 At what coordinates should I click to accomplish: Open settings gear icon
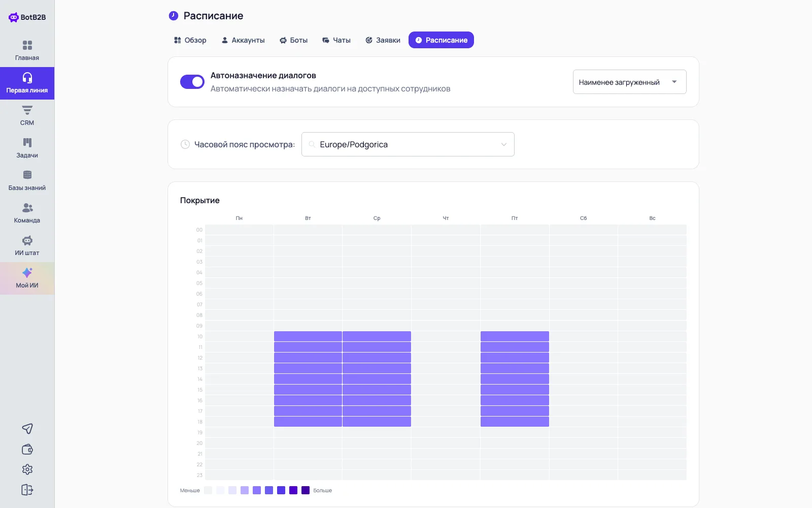pos(27,469)
